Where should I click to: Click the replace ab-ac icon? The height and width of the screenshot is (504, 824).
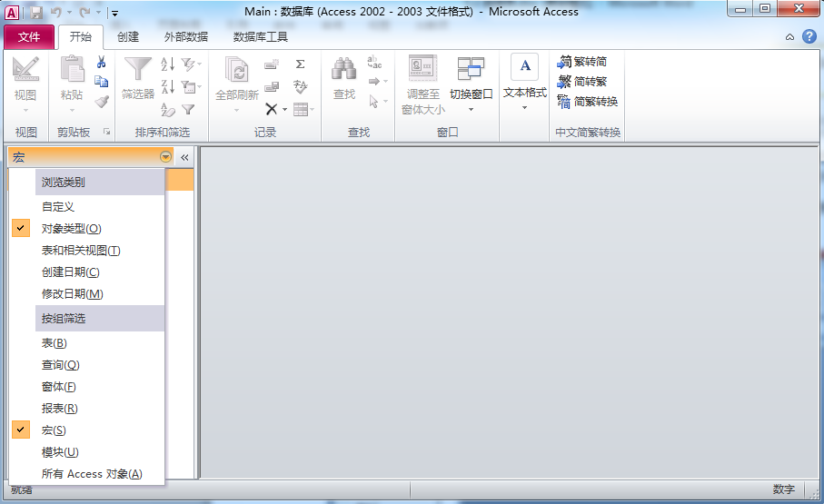coord(374,62)
